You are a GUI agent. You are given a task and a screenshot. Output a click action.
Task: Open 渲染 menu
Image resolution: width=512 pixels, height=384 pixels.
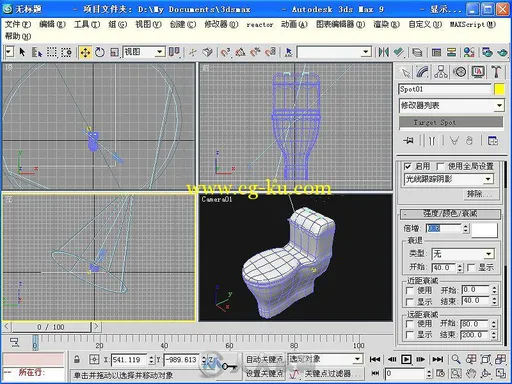point(386,24)
